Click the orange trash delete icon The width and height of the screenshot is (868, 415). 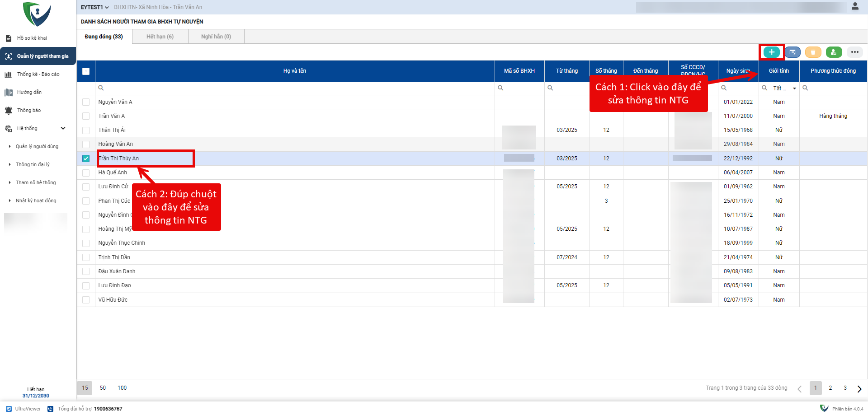coord(813,52)
